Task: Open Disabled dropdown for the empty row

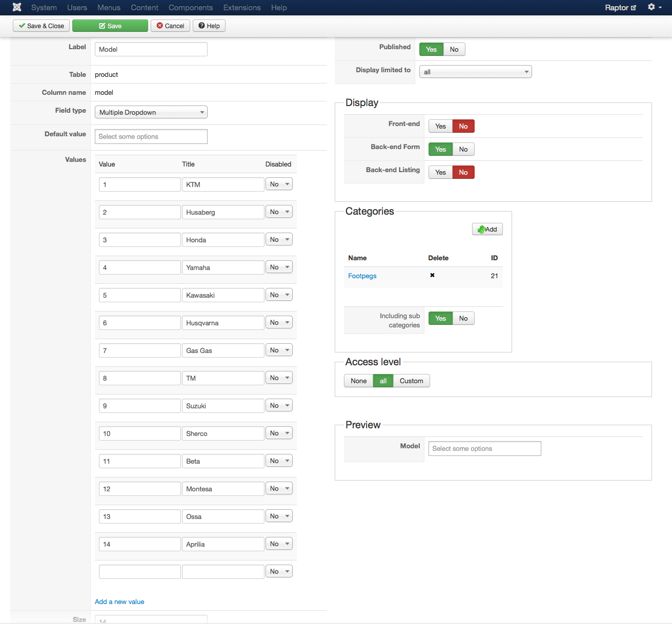Action: [x=279, y=571]
